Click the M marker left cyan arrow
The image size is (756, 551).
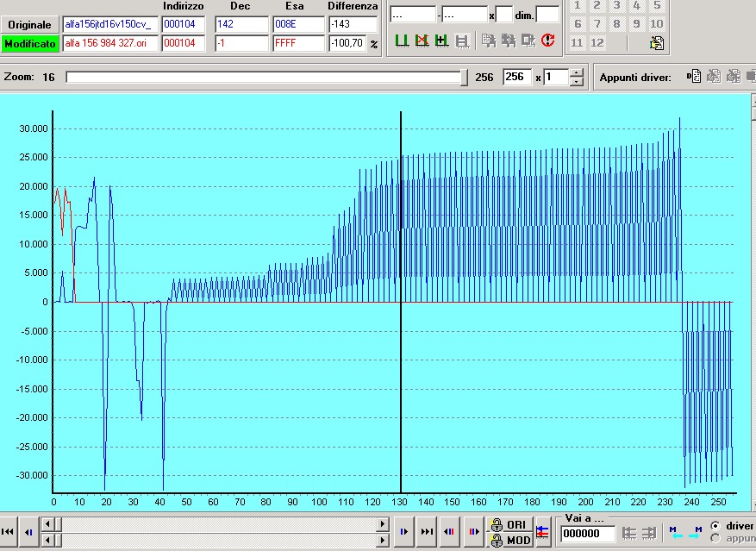[x=676, y=533]
